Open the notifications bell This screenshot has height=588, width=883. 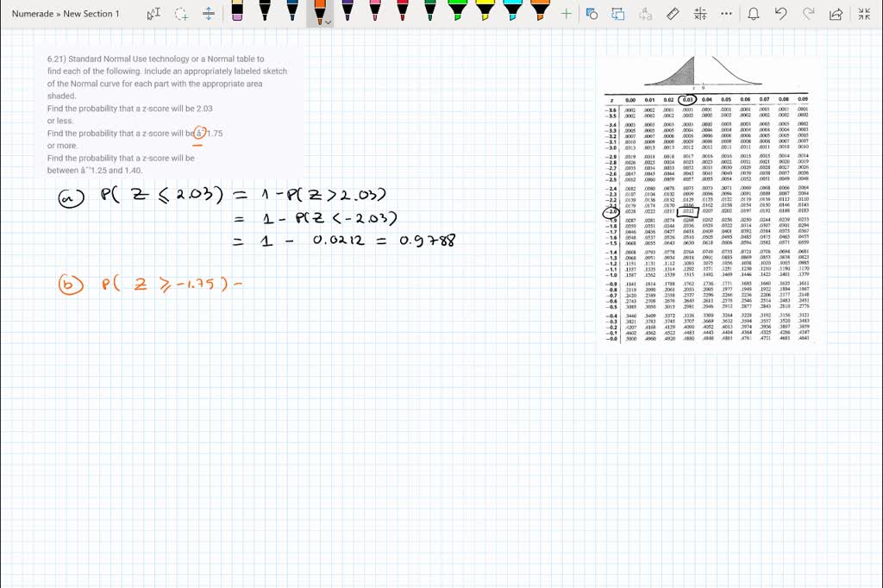(754, 14)
